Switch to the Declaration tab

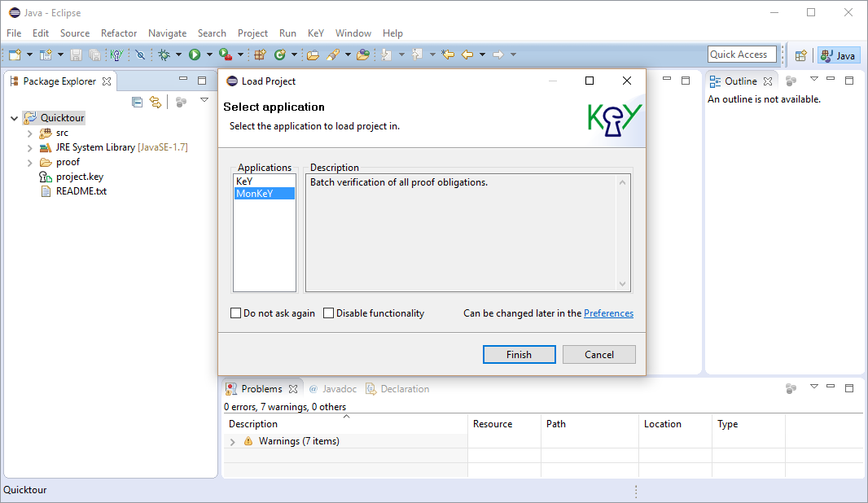[397, 389]
